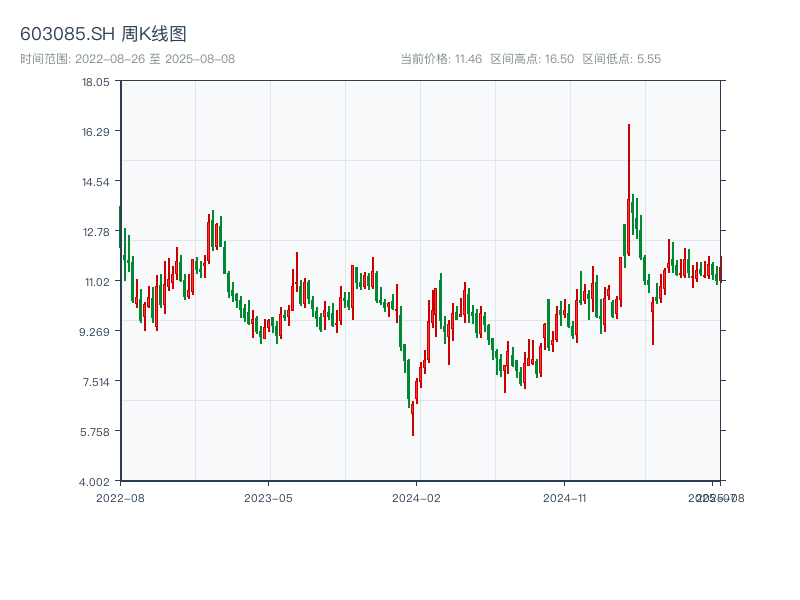This screenshot has width=800, height=600.
Task: Click the 603085.SH 周K线图 chart title
Action: coord(103,34)
